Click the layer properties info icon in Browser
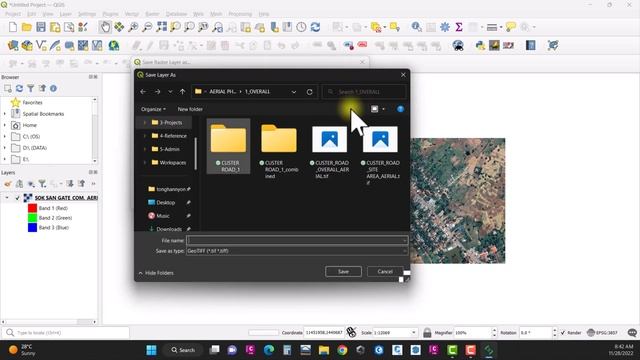This screenshot has height=360, width=640. click(x=53, y=88)
